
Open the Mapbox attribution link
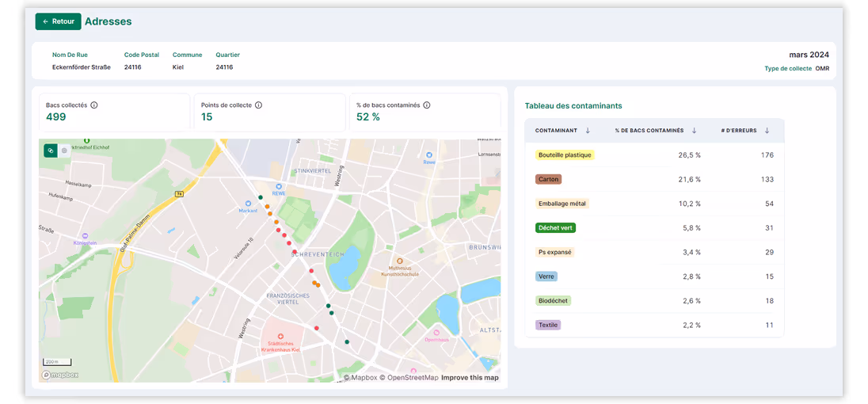tap(360, 377)
